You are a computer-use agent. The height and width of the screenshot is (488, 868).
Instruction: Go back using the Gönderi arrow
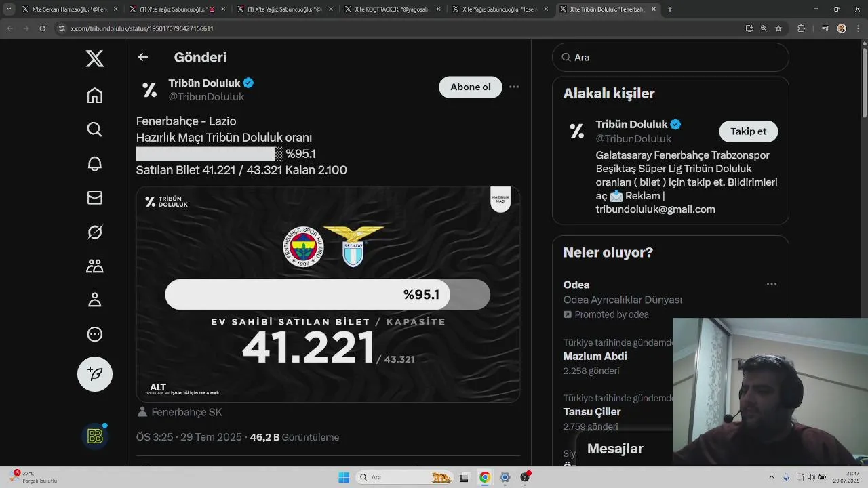coord(143,57)
